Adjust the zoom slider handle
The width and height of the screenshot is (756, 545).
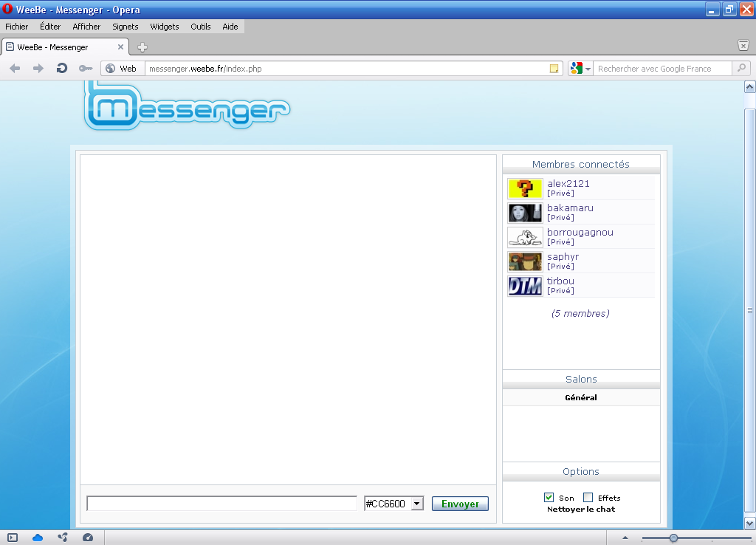click(673, 538)
